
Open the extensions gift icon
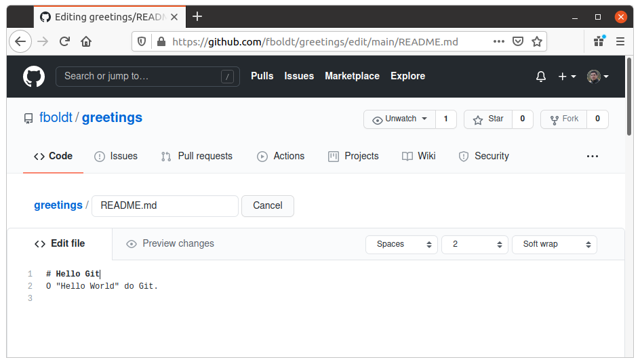(599, 41)
